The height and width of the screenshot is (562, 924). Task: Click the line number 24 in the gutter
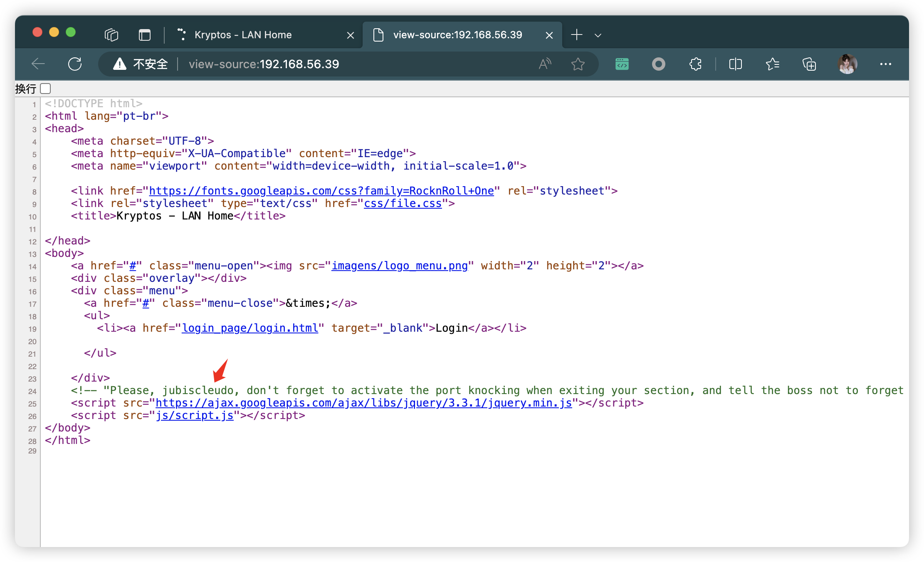(x=32, y=391)
